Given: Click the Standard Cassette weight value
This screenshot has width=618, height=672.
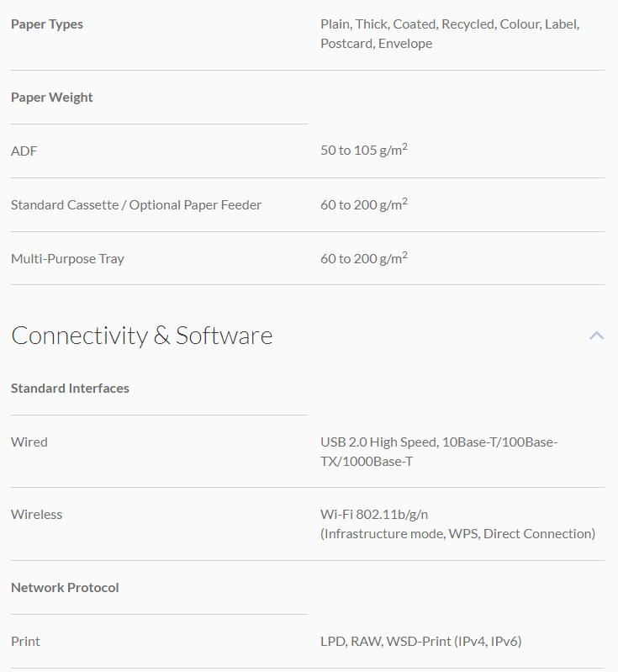Looking at the screenshot, I should click(x=363, y=204).
